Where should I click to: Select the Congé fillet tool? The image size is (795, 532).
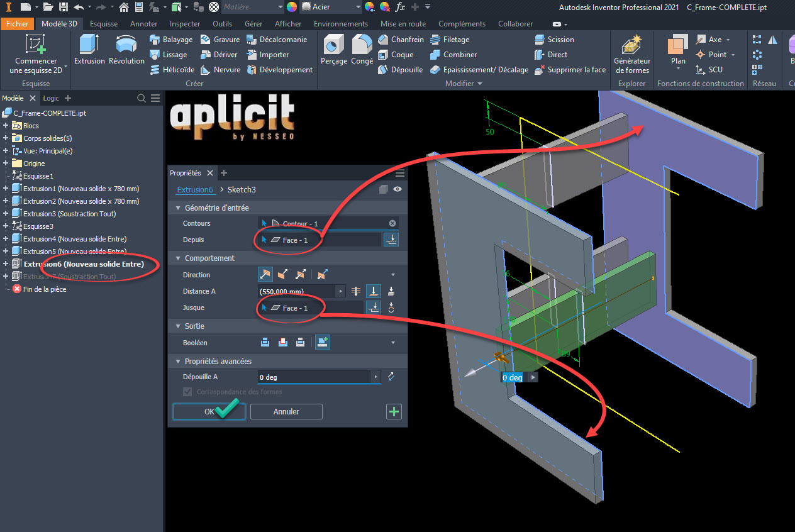362,49
